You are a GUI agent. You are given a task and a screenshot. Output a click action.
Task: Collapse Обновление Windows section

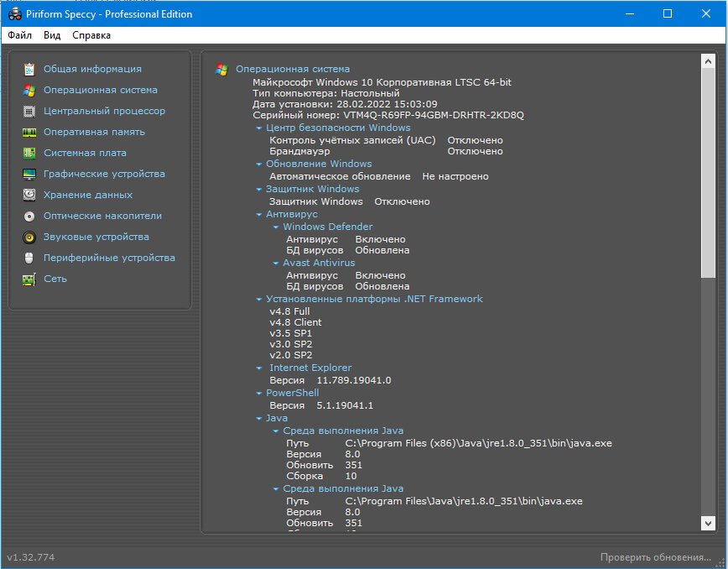[259, 164]
